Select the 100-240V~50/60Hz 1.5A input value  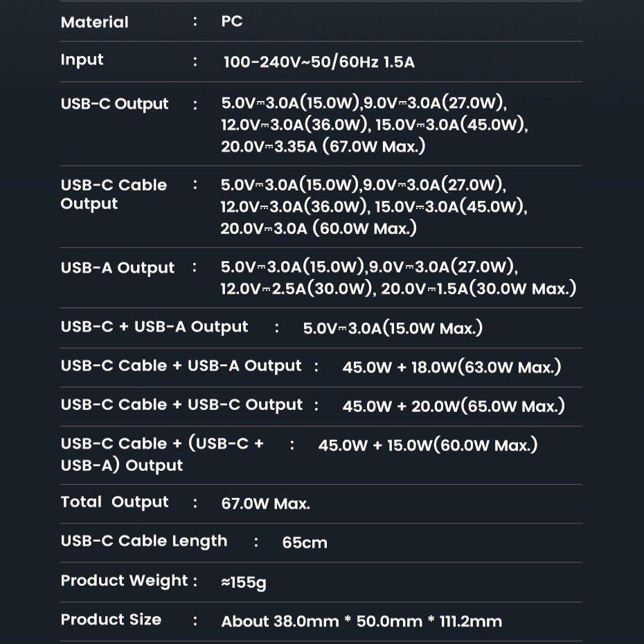coord(319,62)
